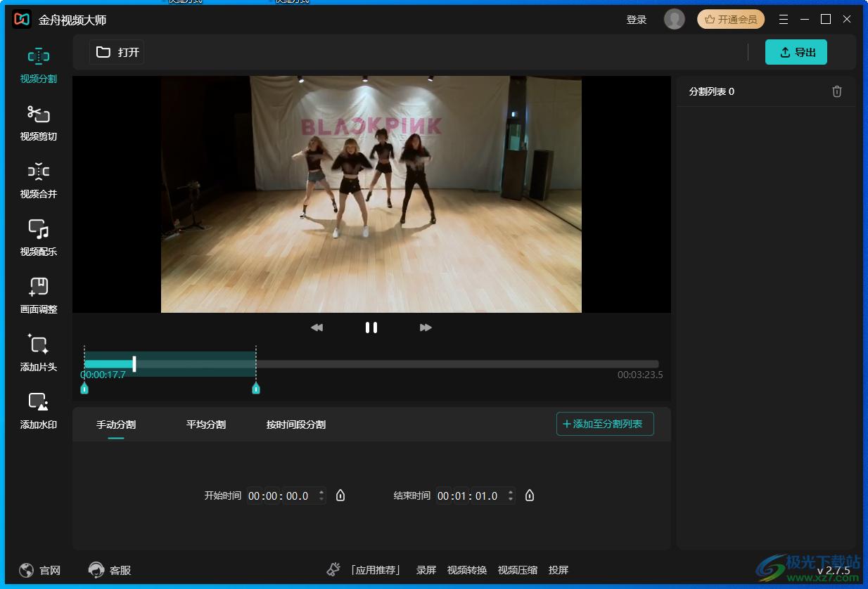
Task: Rewind the video playback
Action: click(317, 328)
